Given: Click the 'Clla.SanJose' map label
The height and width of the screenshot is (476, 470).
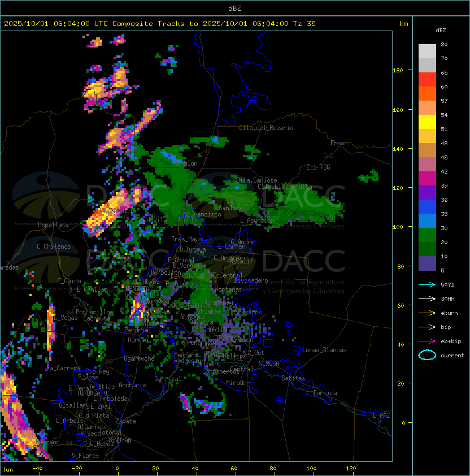Looking at the screenshot, I should [x=256, y=180].
